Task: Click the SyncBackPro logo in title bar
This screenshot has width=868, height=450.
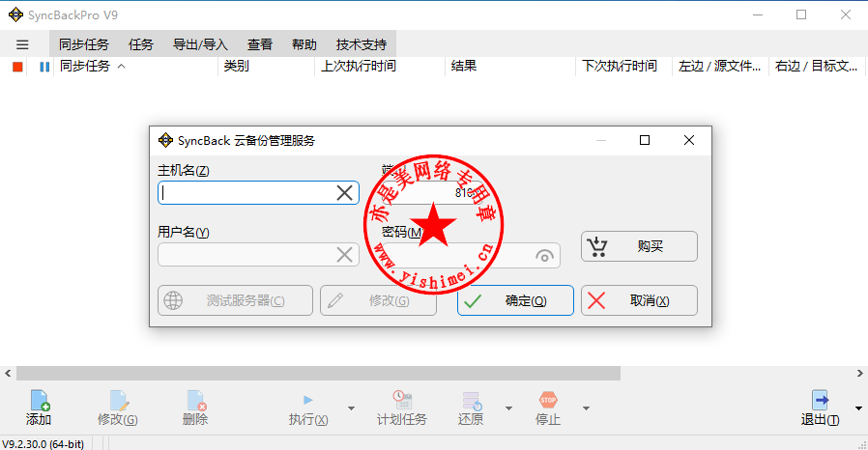Action: (x=16, y=14)
